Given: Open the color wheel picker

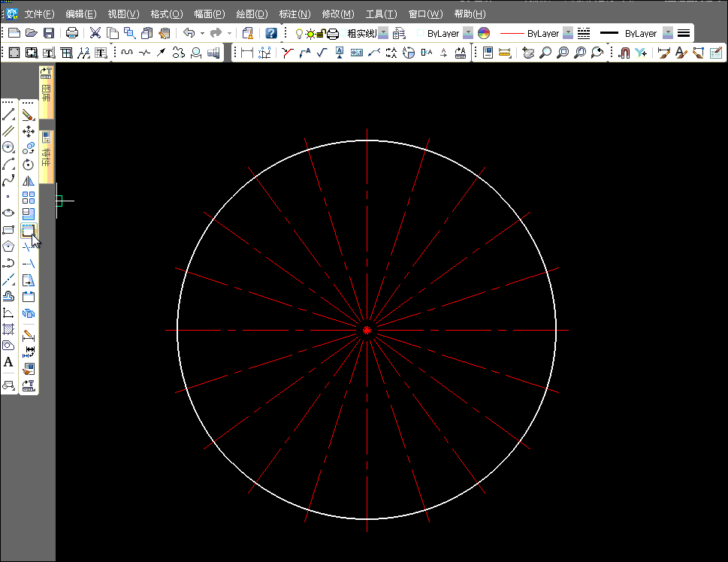Looking at the screenshot, I should point(484,33).
